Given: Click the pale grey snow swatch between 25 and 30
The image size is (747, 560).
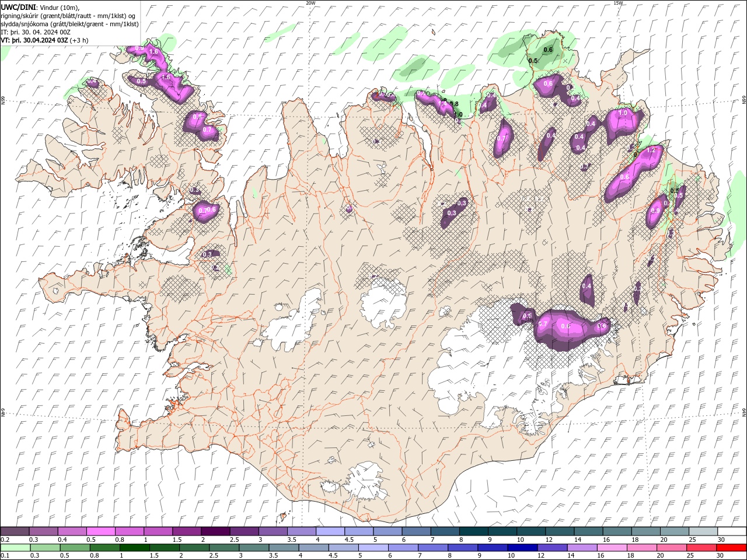Looking at the screenshot, I should [703, 531].
